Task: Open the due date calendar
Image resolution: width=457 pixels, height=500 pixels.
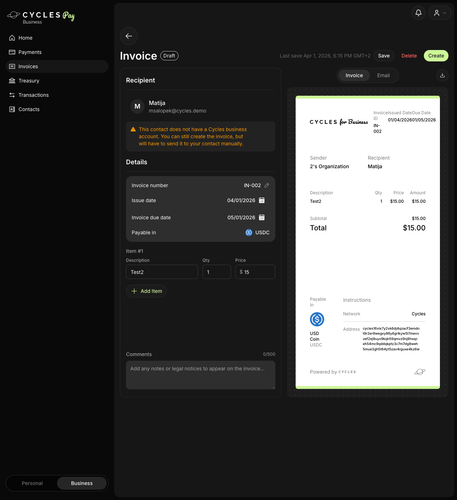Action: pyautogui.click(x=262, y=218)
